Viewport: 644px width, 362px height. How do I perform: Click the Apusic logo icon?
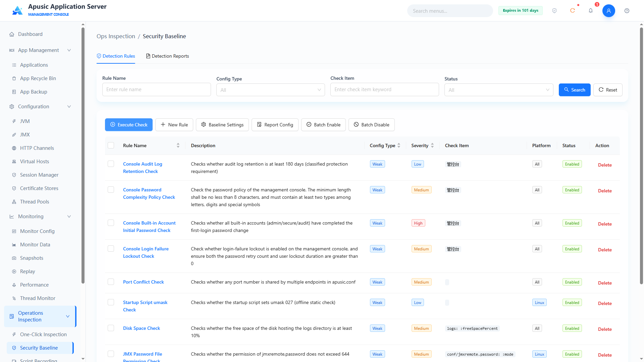click(x=17, y=10)
